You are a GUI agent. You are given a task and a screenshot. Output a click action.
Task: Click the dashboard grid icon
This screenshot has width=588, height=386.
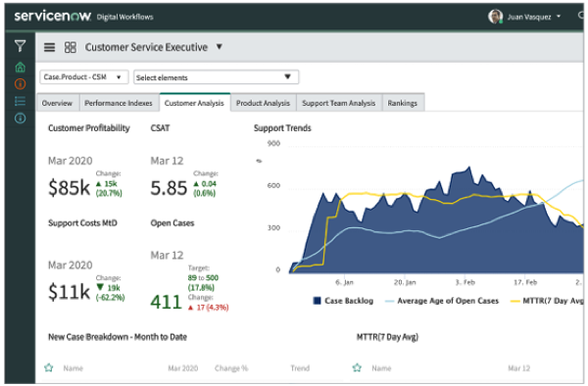coord(71,47)
